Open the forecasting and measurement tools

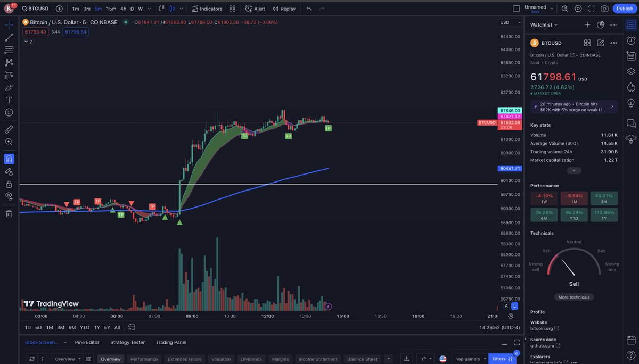(9, 75)
